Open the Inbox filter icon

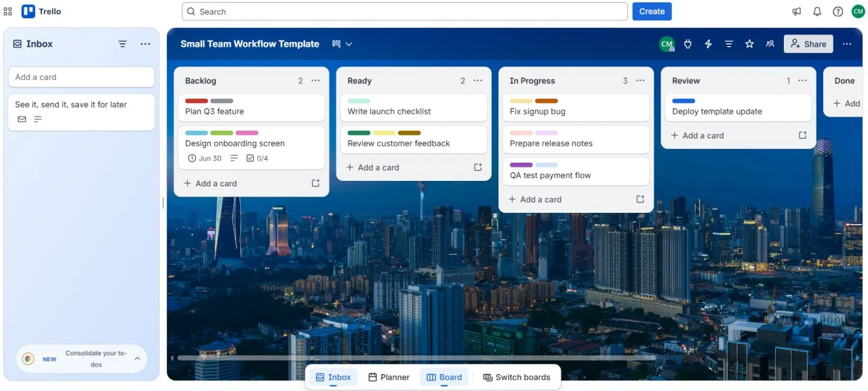[x=123, y=44]
